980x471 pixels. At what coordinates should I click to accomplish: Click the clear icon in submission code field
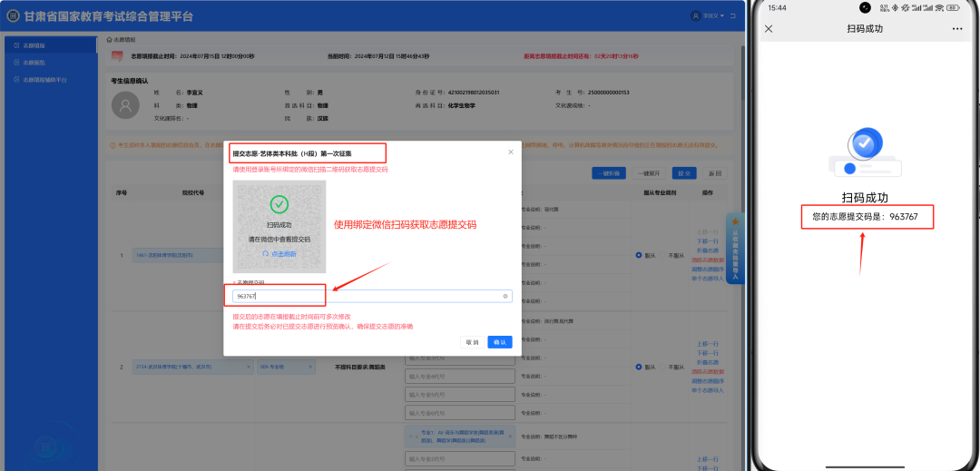coord(505,297)
